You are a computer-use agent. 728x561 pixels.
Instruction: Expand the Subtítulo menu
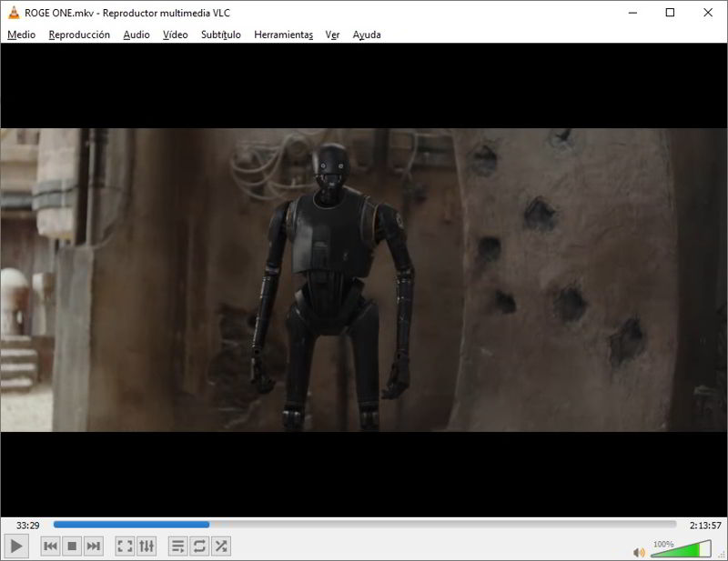pyautogui.click(x=220, y=35)
